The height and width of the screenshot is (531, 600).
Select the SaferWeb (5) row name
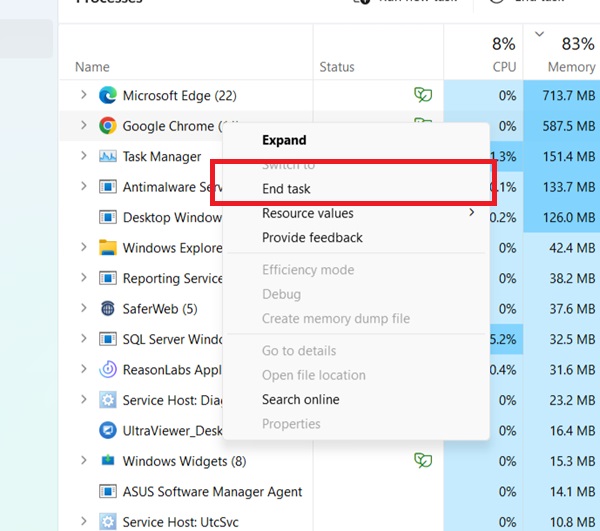(x=160, y=309)
